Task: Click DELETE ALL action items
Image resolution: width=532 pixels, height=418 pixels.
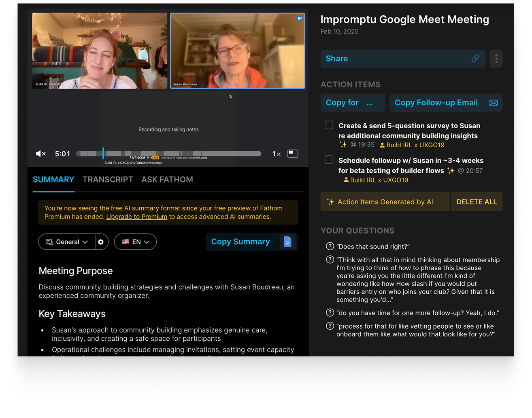Action: click(x=477, y=202)
